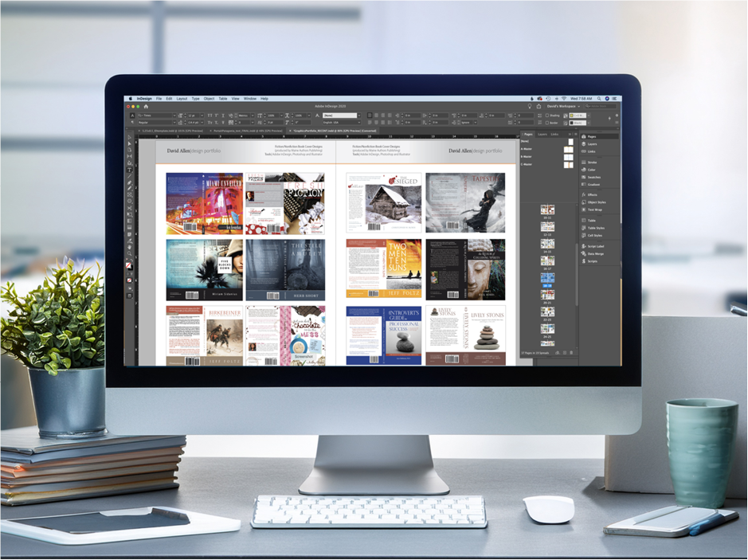
Task: Select the highlighted Type tool
Action: (x=129, y=170)
